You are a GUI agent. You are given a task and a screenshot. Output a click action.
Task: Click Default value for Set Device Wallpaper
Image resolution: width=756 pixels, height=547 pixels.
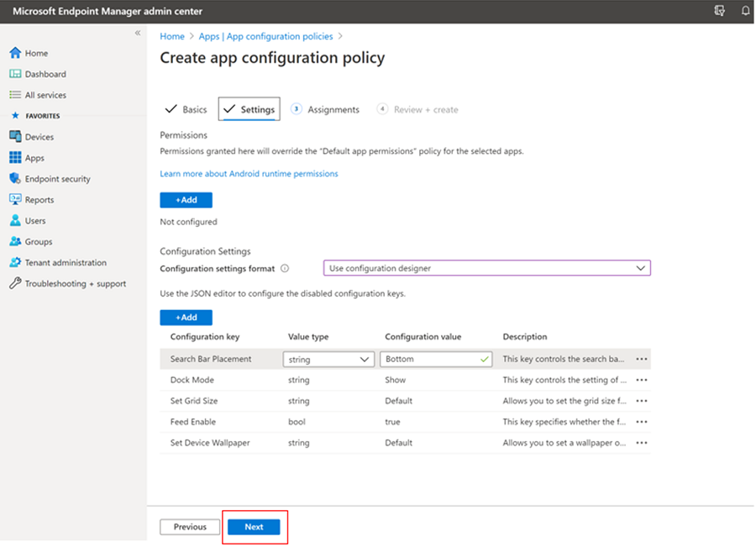[x=398, y=443]
